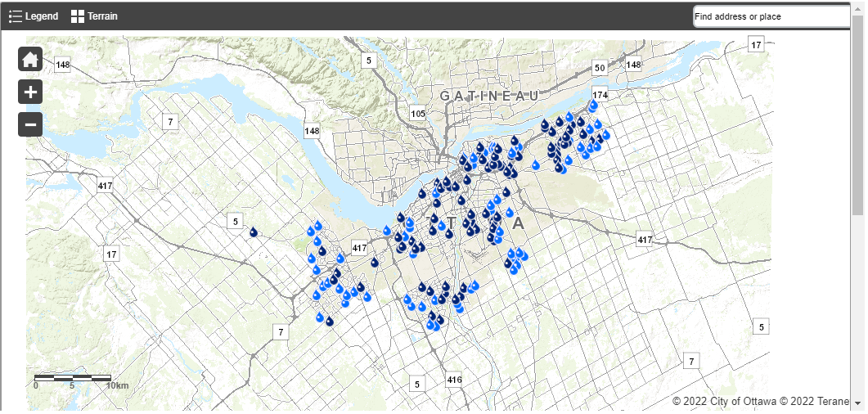Click the scrollbar down arrow at bottom right

858,403
